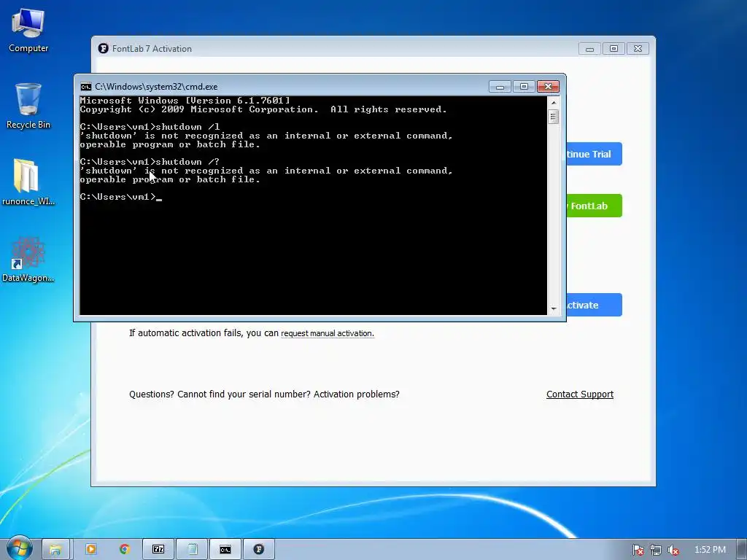Screen dimensions: 747x560
Task: Open the cmd.exe window system menu icon
Action: click(86, 87)
